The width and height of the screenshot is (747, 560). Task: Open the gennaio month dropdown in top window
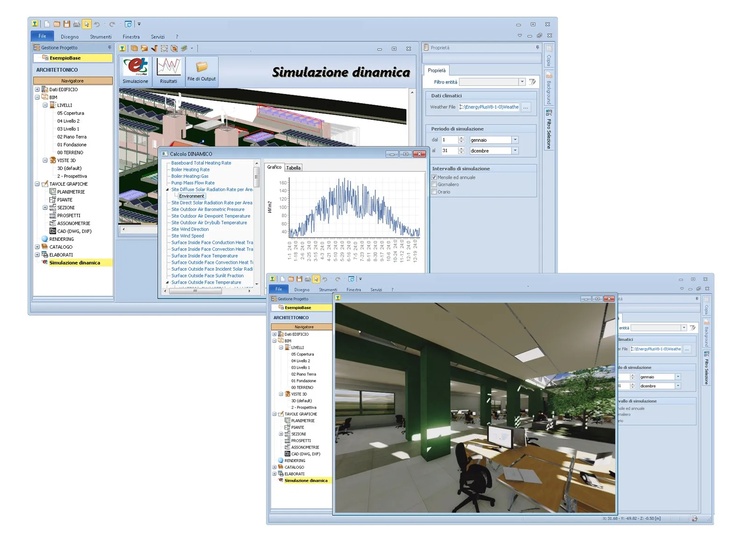point(515,140)
